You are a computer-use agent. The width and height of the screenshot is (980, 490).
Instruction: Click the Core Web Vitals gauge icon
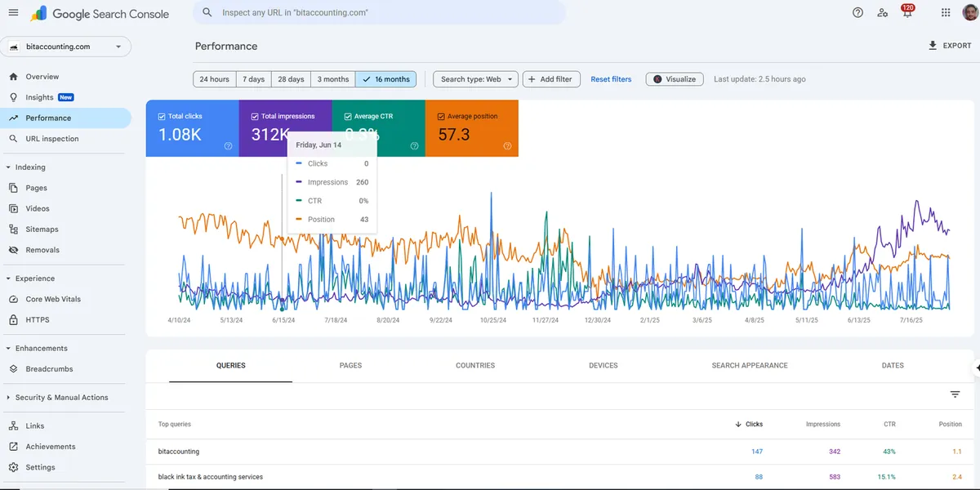coord(13,299)
